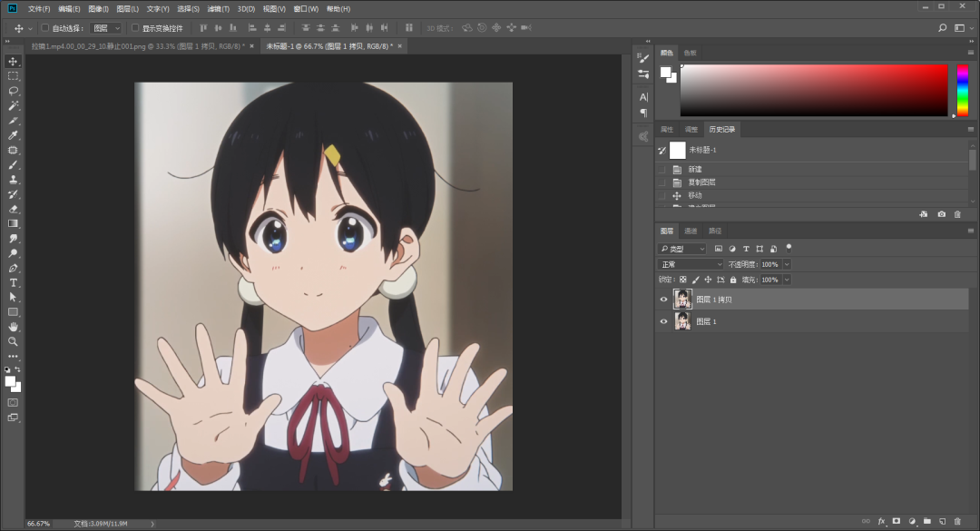
Task: Open the 图层 auto-select target dropdown
Action: click(106, 28)
